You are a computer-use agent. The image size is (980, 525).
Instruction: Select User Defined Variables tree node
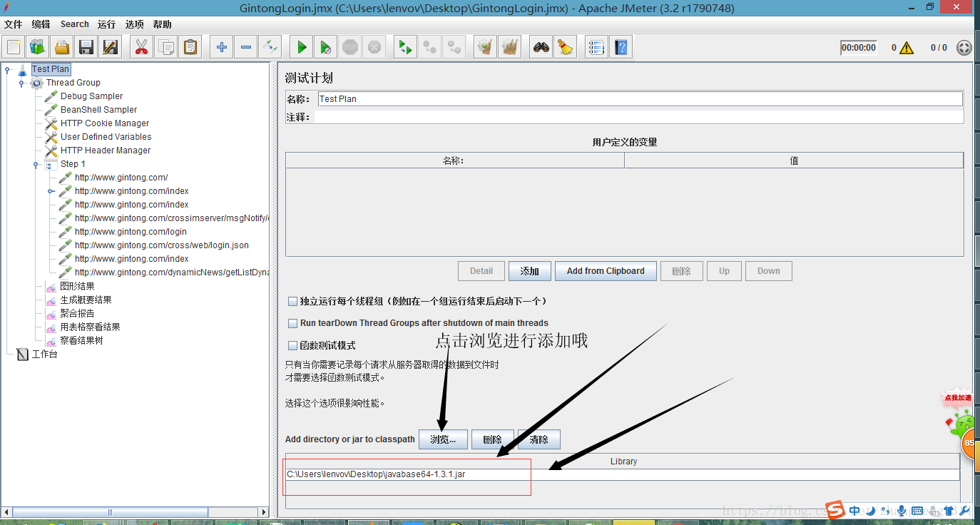(x=106, y=137)
